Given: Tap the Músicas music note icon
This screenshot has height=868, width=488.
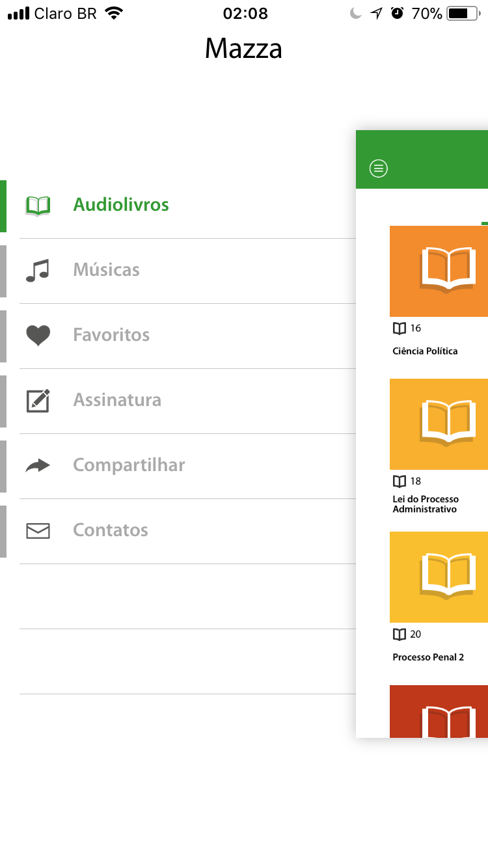Looking at the screenshot, I should coord(38,270).
